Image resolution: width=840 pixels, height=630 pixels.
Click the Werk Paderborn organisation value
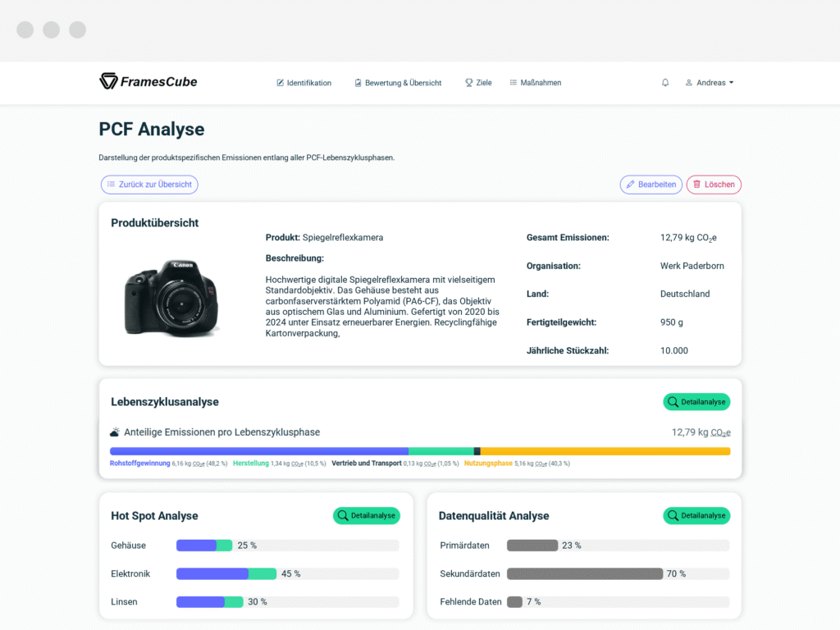[692, 266]
